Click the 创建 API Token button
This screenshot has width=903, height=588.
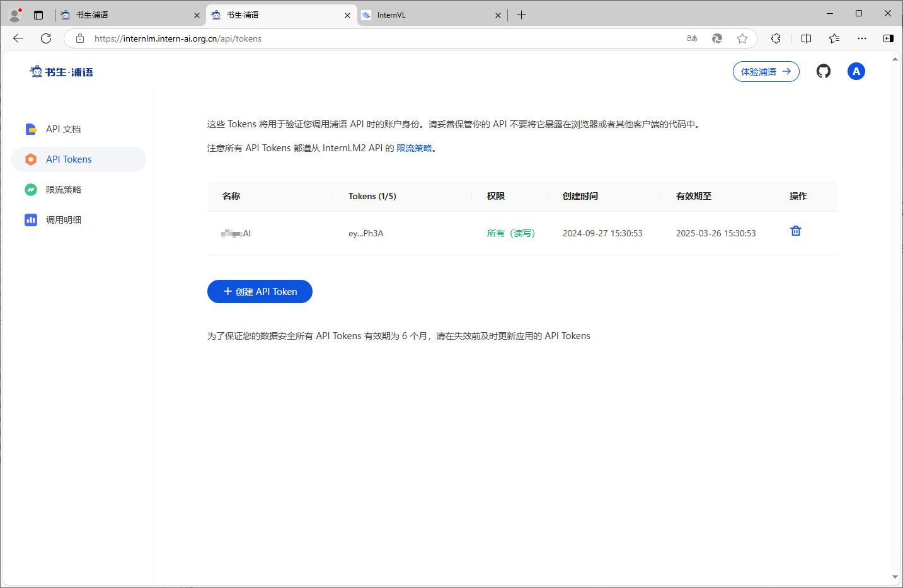[x=260, y=291]
